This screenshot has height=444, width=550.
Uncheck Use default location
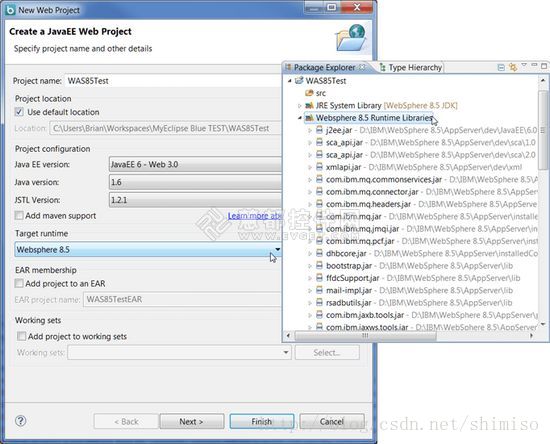[19, 112]
